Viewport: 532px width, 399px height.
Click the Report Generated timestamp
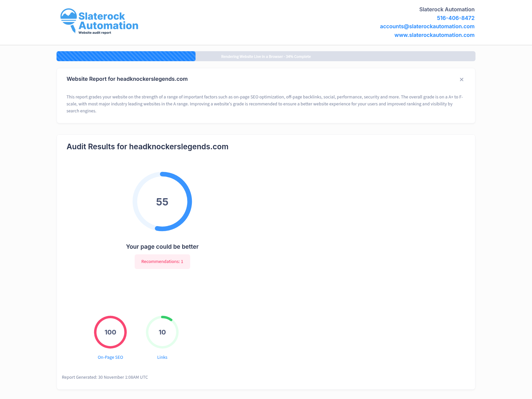click(x=105, y=377)
